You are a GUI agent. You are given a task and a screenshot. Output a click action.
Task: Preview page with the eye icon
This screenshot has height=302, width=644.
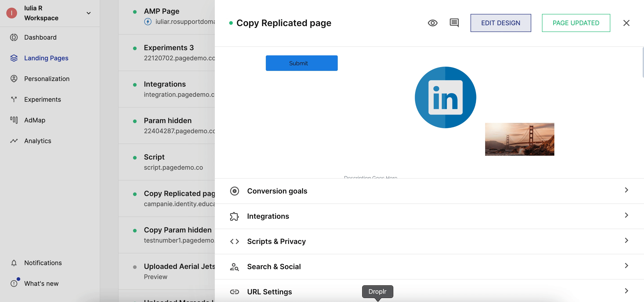[433, 23]
